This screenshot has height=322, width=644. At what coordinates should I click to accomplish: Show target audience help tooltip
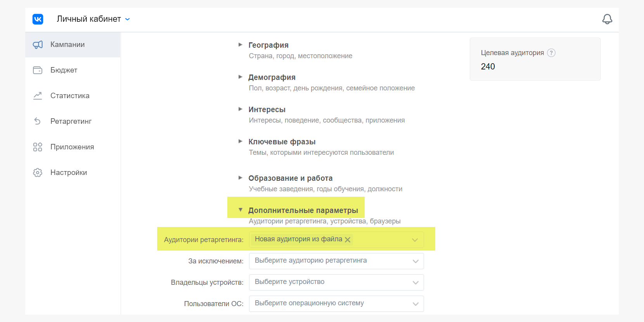click(x=551, y=53)
